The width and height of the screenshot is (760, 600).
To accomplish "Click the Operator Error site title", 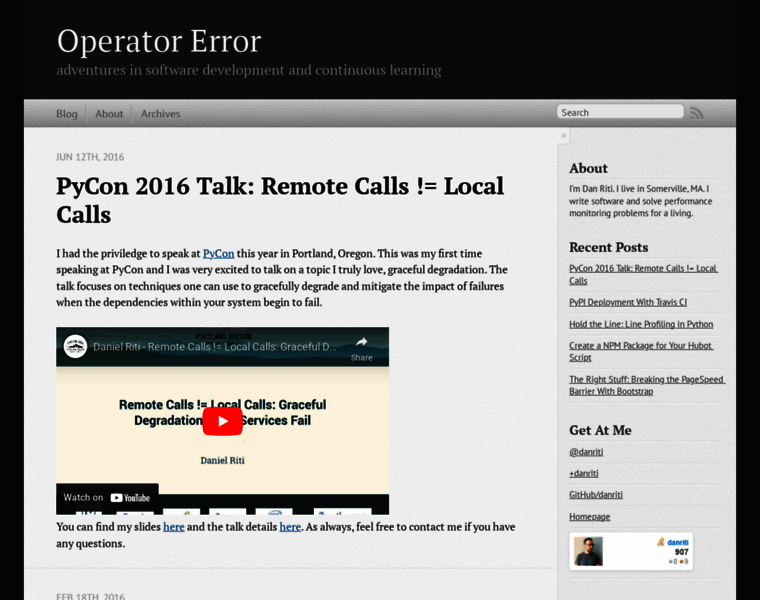I will 159,41.
